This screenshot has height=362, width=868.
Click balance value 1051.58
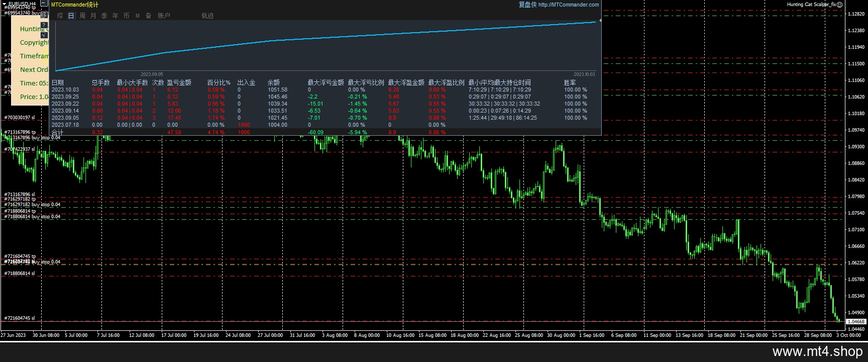click(x=277, y=89)
